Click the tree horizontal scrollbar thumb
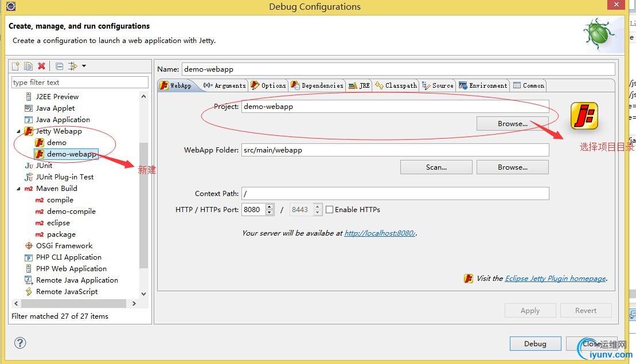Viewport: 636px width, 364px height. 73,304
